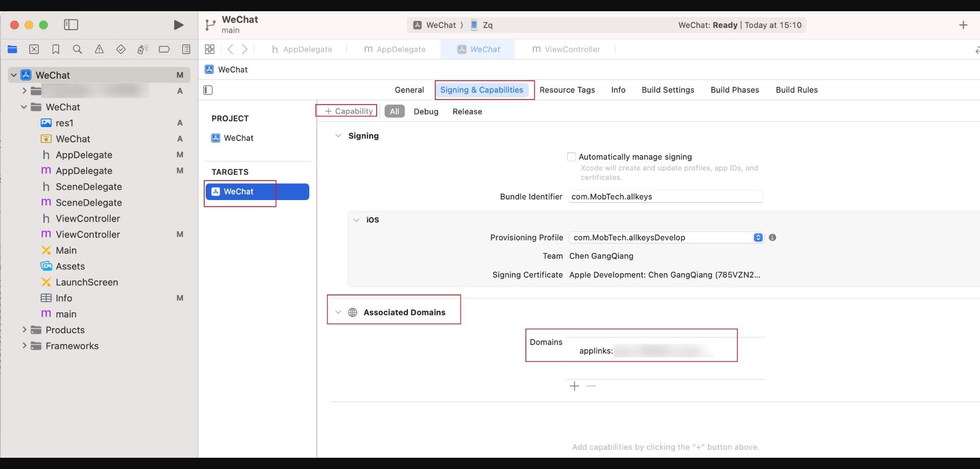This screenshot has width=980, height=469.
Task: Open the related items grid icon
Action: [x=210, y=50]
